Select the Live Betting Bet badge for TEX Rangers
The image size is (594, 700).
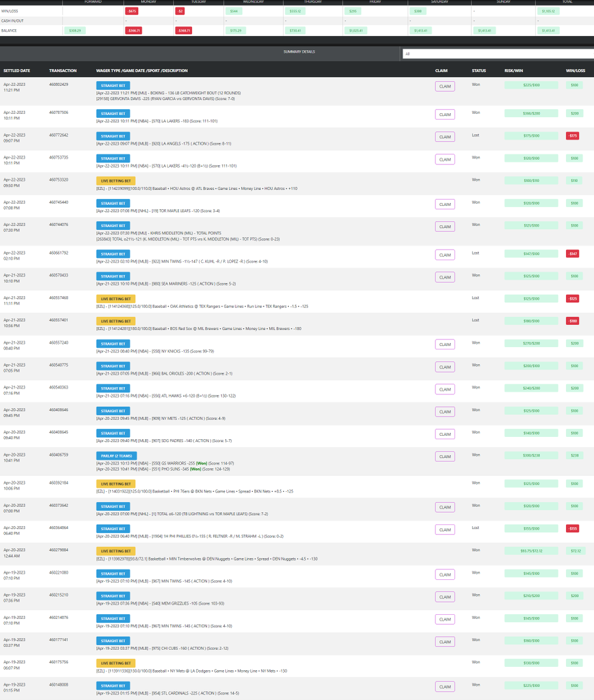click(x=116, y=299)
